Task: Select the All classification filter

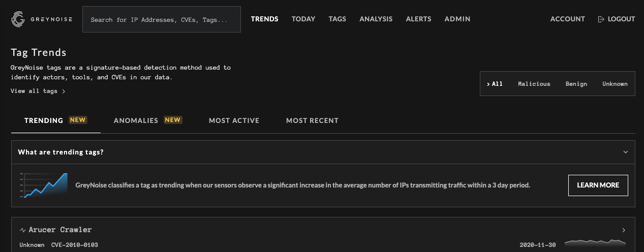Action: pos(495,84)
